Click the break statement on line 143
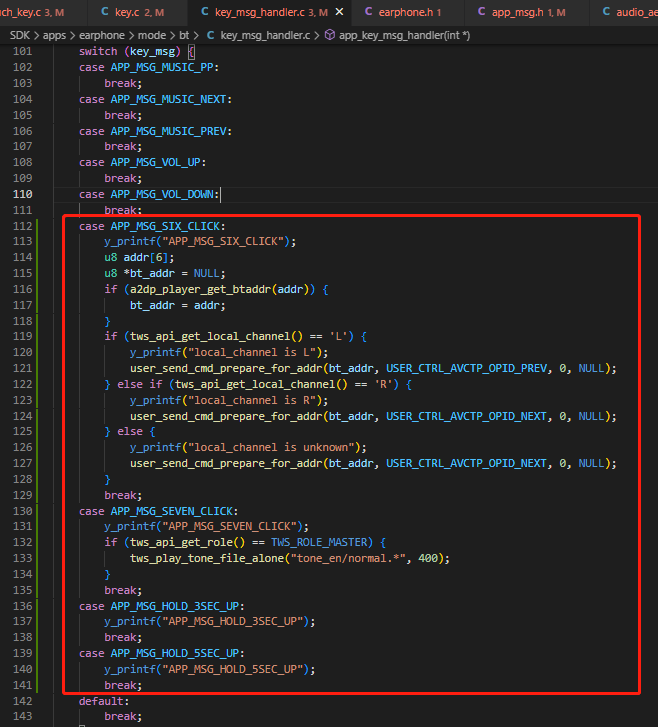The image size is (658, 727). (x=123, y=716)
